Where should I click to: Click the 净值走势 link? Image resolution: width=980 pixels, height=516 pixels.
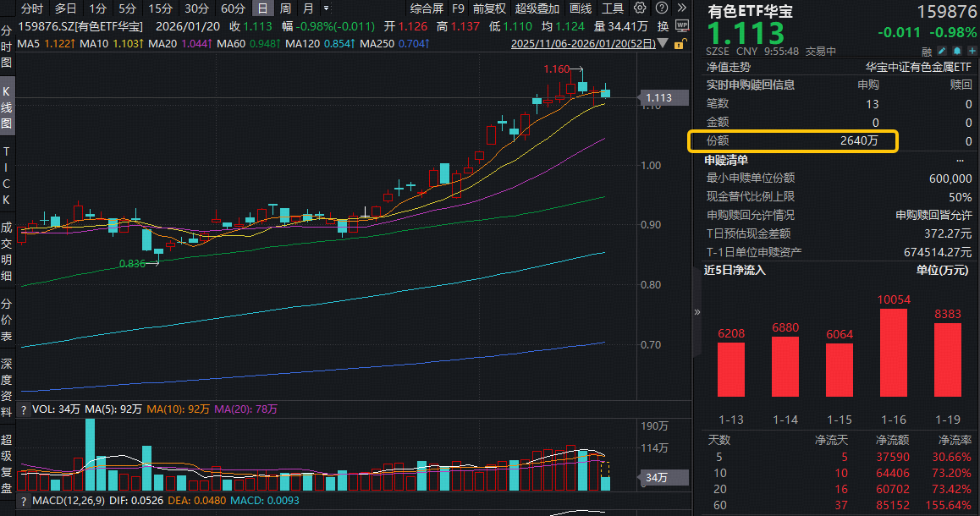click(729, 66)
